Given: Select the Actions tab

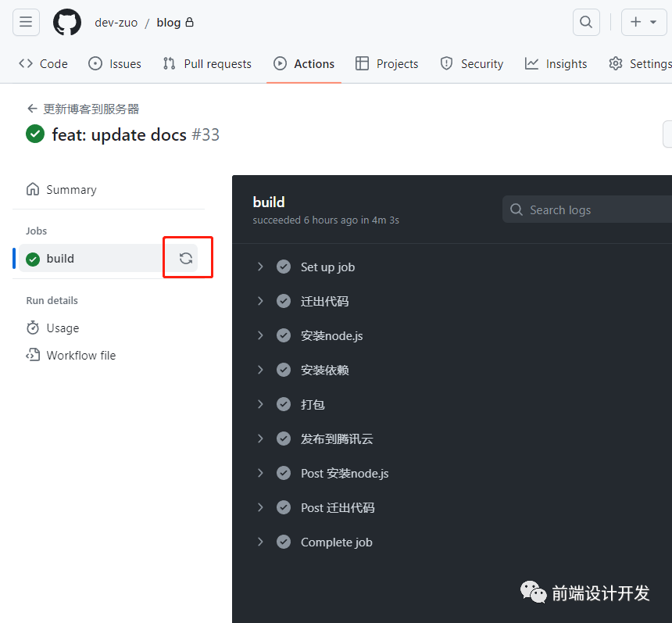Looking at the screenshot, I should click(304, 64).
